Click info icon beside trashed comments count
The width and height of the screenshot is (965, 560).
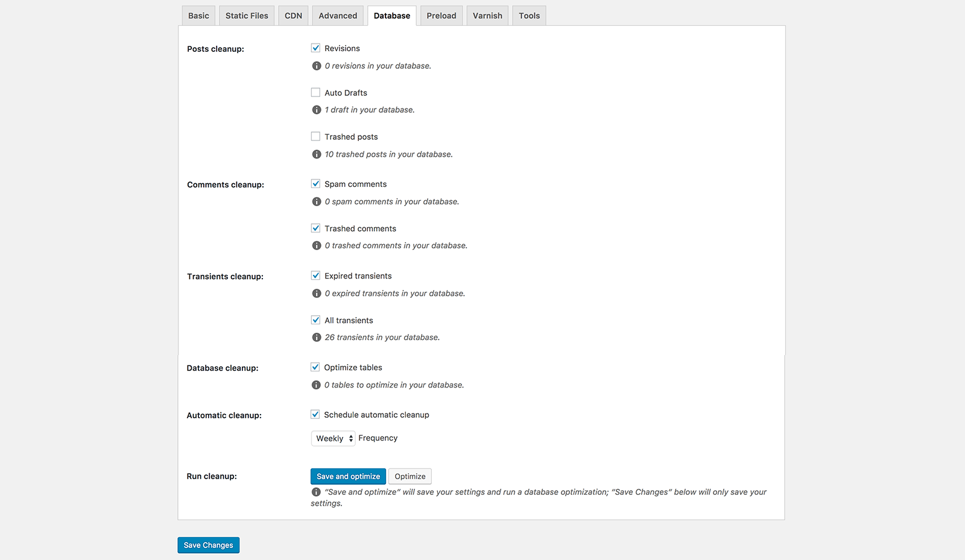pyautogui.click(x=317, y=245)
